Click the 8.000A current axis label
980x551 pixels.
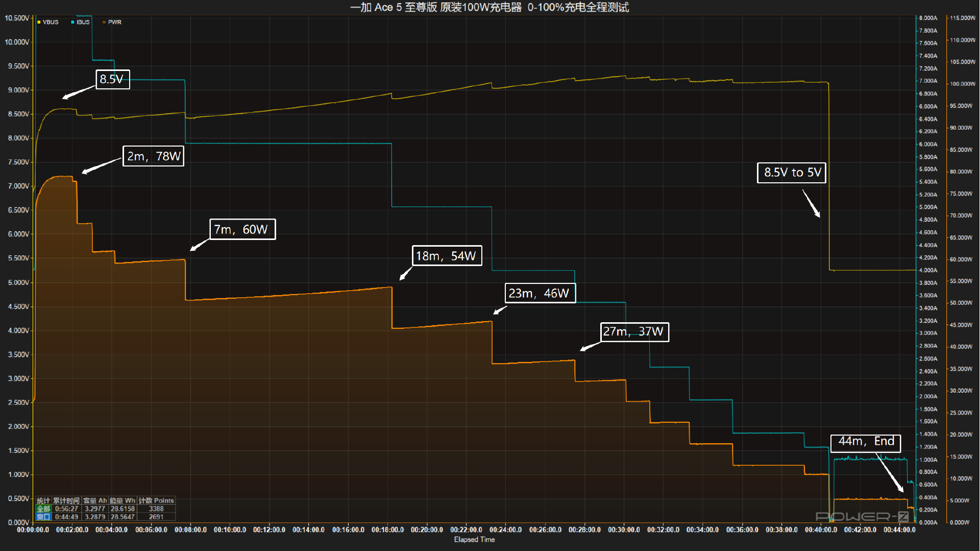pyautogui.click(x=928, y=18)
